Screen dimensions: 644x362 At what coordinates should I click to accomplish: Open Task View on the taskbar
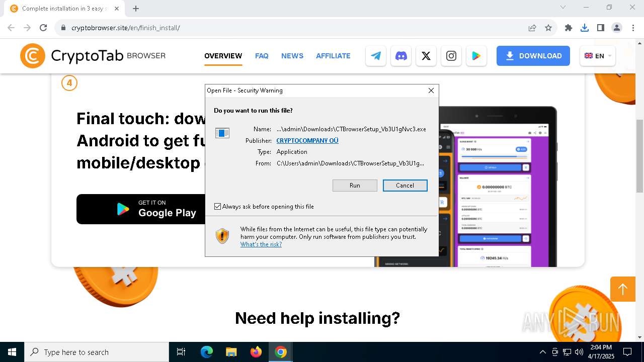pyautogui.click(x=181, y=352)
